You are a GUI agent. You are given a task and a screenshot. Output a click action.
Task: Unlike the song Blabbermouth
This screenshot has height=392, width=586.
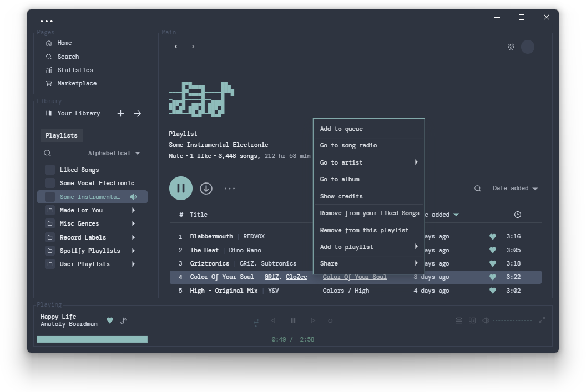493,237
